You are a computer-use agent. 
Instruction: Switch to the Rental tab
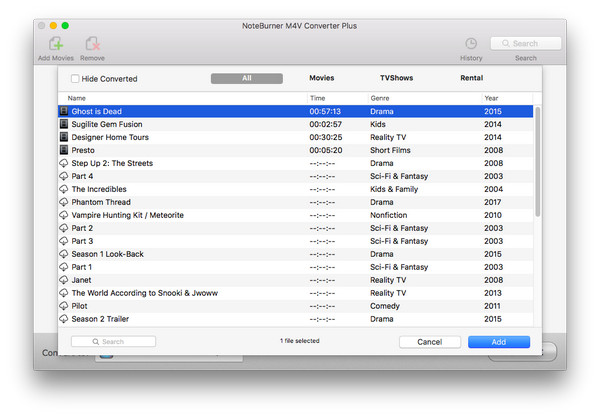(x=471, y=78)
